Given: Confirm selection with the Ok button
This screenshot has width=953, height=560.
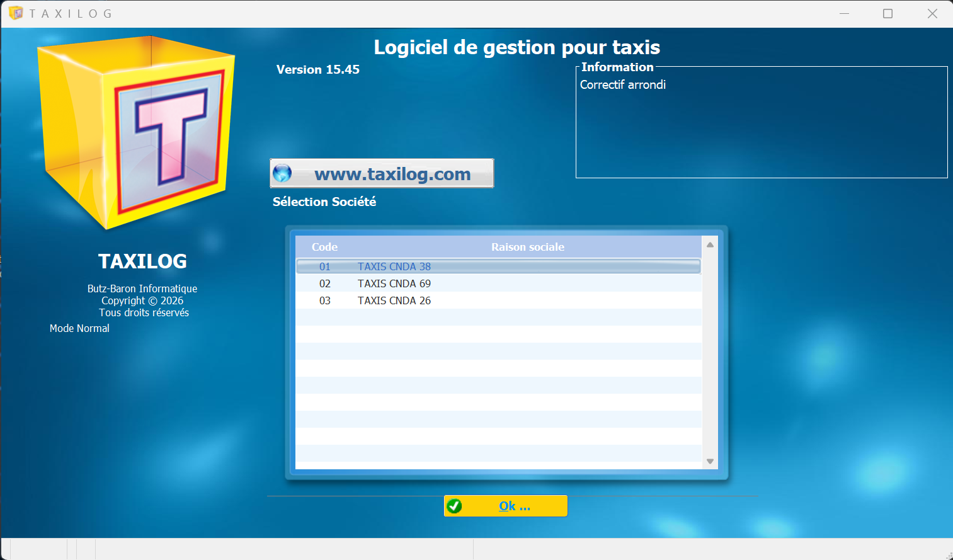Looking at the screenshot, I should point(506,506).
